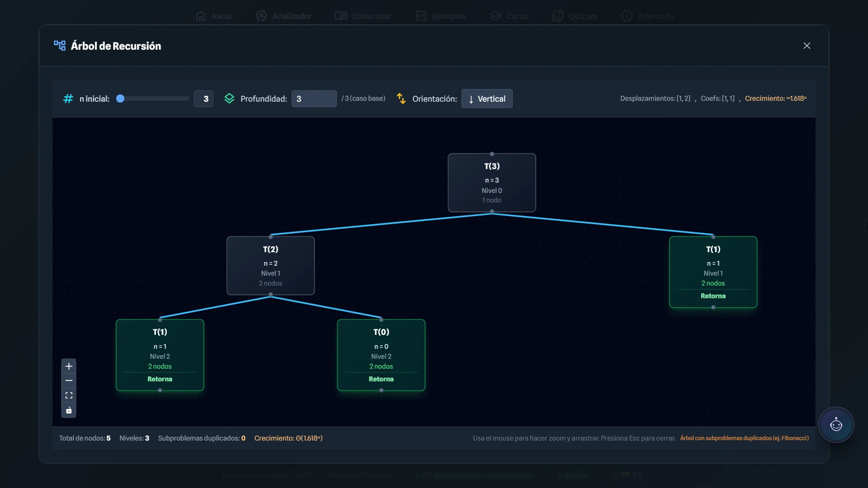Click the orientation arrows icon
The height and width of the screenshot is (488, 868).
[x=401, y=99]
